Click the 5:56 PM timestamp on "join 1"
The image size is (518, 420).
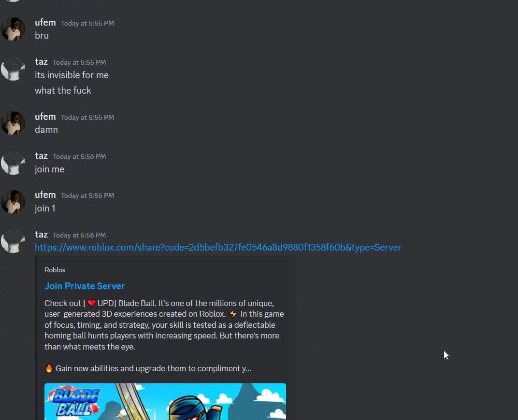pyautogui.click(x=87, y=196)
